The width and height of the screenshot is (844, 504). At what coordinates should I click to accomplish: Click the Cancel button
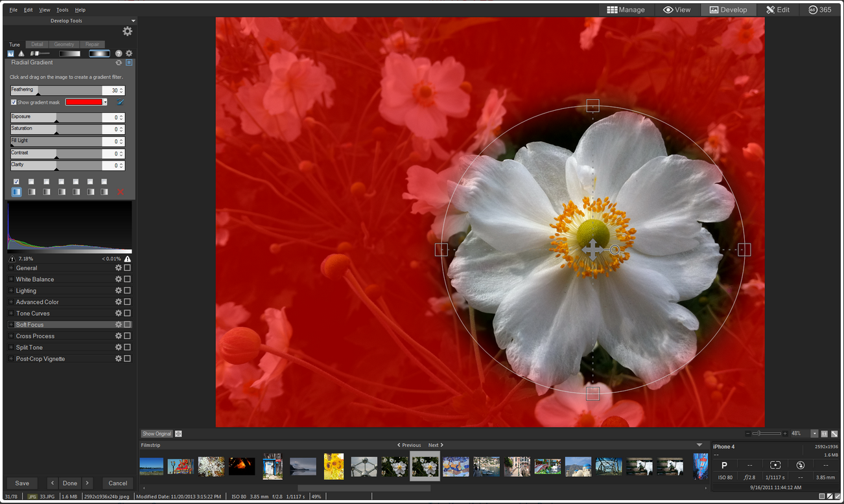117,483
